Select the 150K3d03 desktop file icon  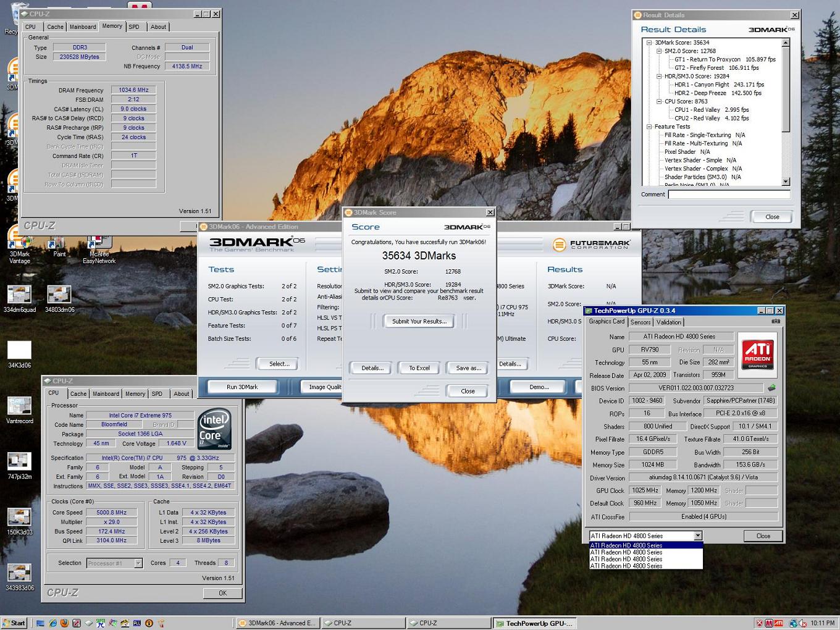click(19, 521)
